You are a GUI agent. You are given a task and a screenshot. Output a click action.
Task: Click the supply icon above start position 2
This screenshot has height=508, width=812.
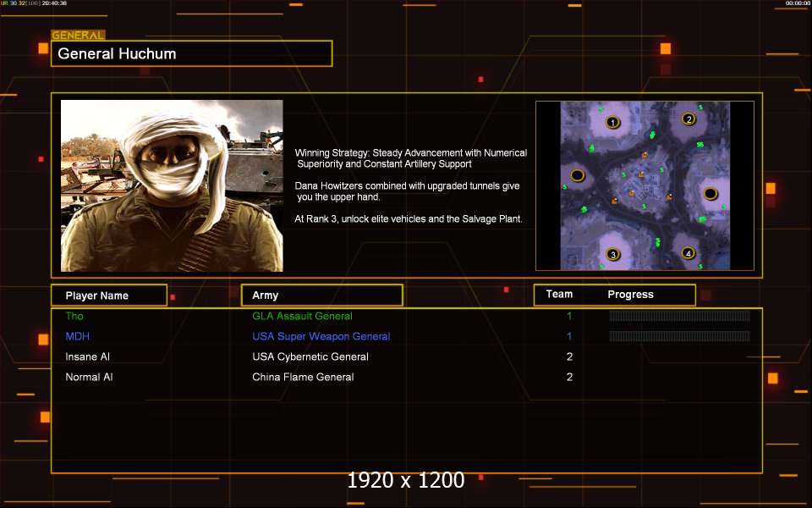click(x=700, y=108)
